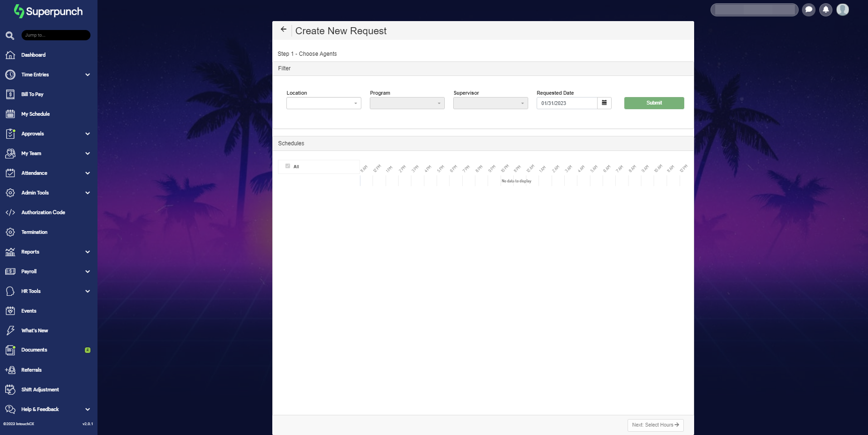868x435 pixels.
Task: Click the chat messages icon
Action: pos(808,9)
